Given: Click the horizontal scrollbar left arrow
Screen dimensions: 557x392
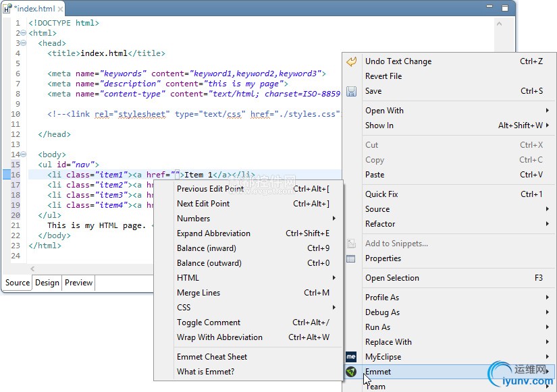Looking at the screenshot, I should click(32, 269).
